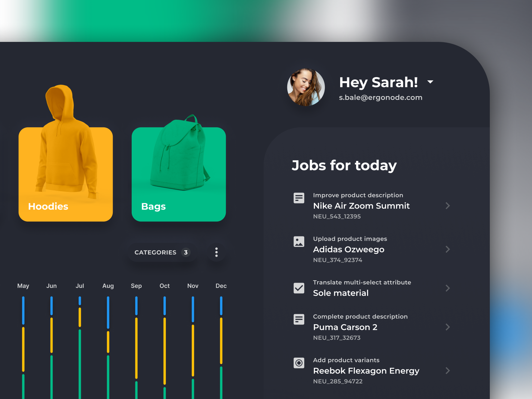
Task: Click the Translate multi-select attribute label
Action: (x=362, y=282)
